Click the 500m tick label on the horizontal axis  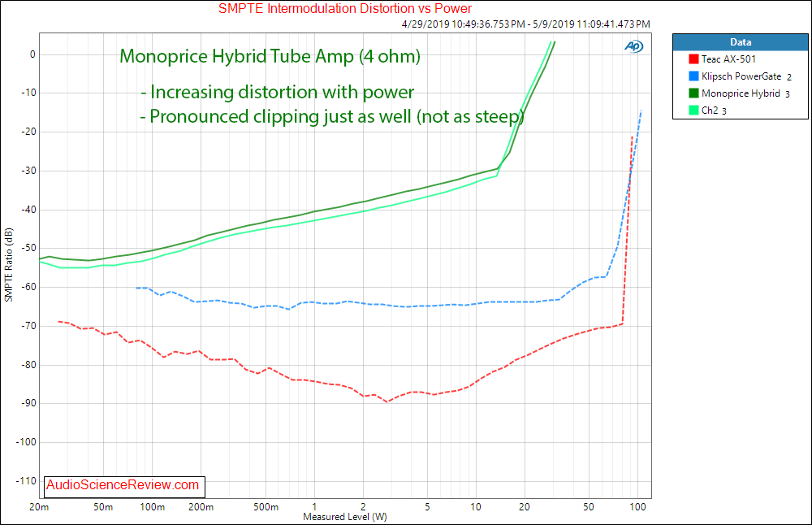pyautogui.click(x=266, y=507)
